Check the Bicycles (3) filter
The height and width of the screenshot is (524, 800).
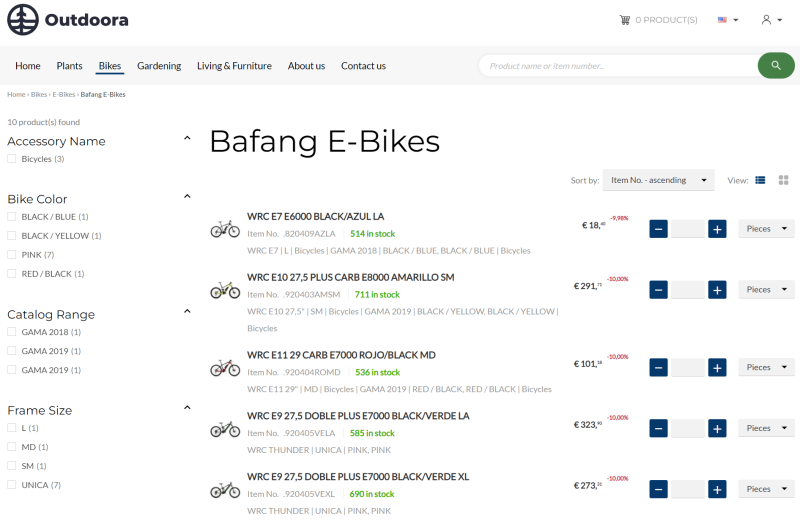coord(12,159)
